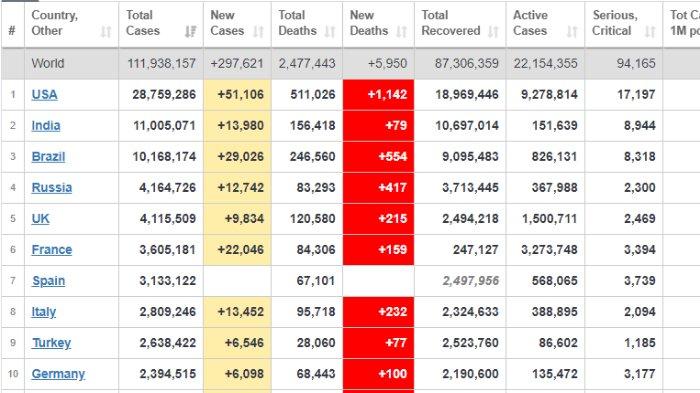Sort by New Cases using arrow icon
This screenshot has width=700, height=393.
[258, 32]
